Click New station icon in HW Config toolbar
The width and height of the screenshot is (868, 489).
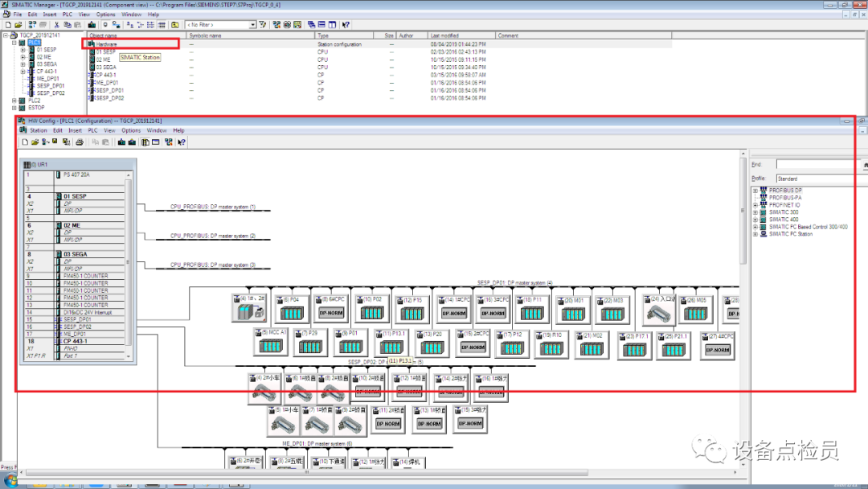(x=25, y=142)
